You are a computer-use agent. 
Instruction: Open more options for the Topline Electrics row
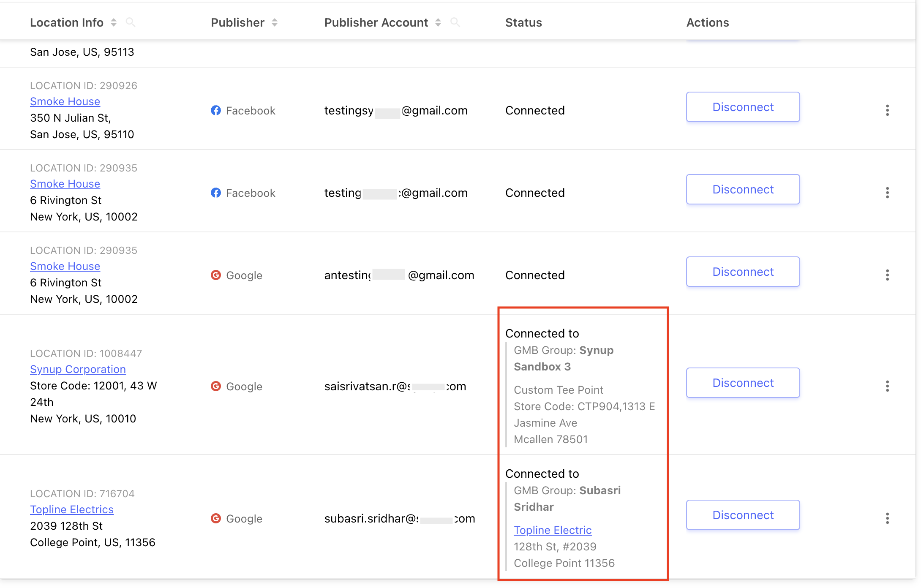tap(887, 518)
